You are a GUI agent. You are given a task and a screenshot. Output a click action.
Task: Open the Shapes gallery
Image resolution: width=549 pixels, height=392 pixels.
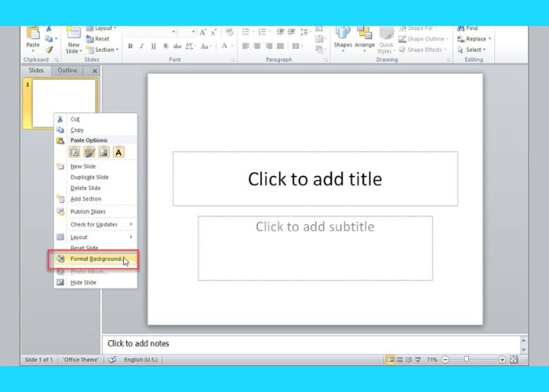(x=343, y=39)
